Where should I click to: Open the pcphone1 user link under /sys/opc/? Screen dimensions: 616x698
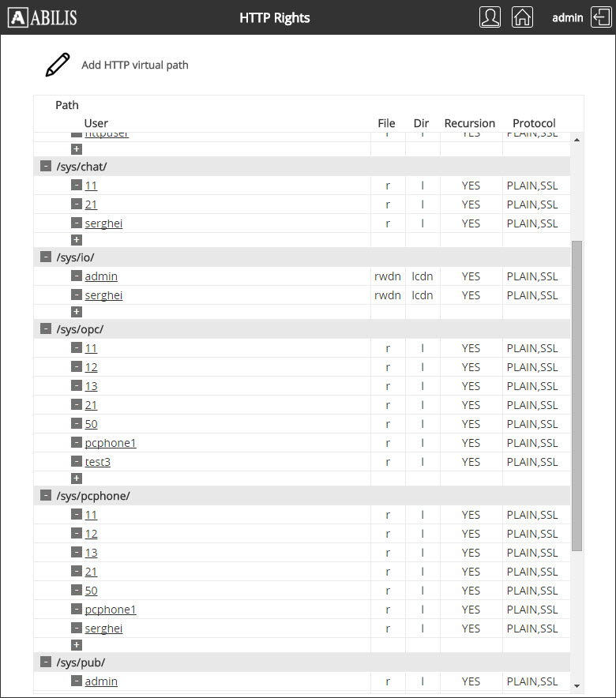tap(111, 443)
